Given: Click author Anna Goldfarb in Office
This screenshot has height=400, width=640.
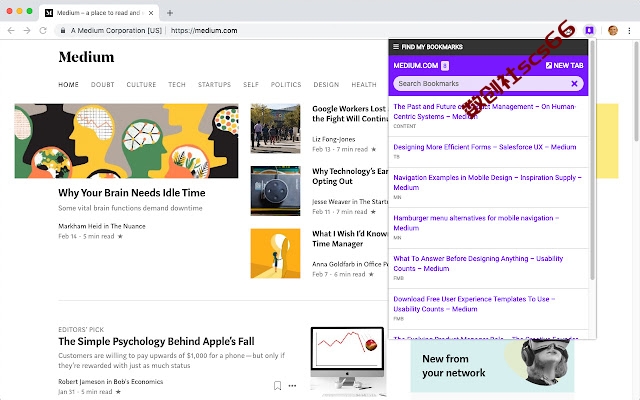Looking at the screenshot, I should (x=350, y=264).
